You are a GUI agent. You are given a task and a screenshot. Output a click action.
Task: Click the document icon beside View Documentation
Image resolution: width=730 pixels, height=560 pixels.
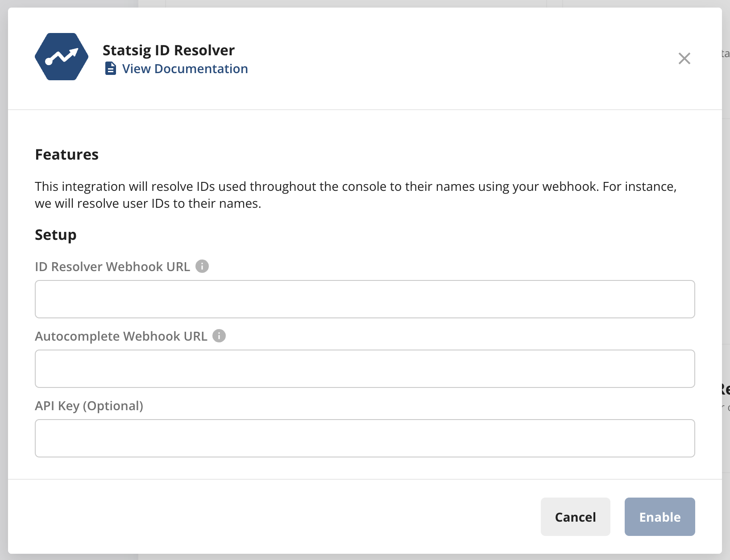pyautogui.click(x=110, y=69)
